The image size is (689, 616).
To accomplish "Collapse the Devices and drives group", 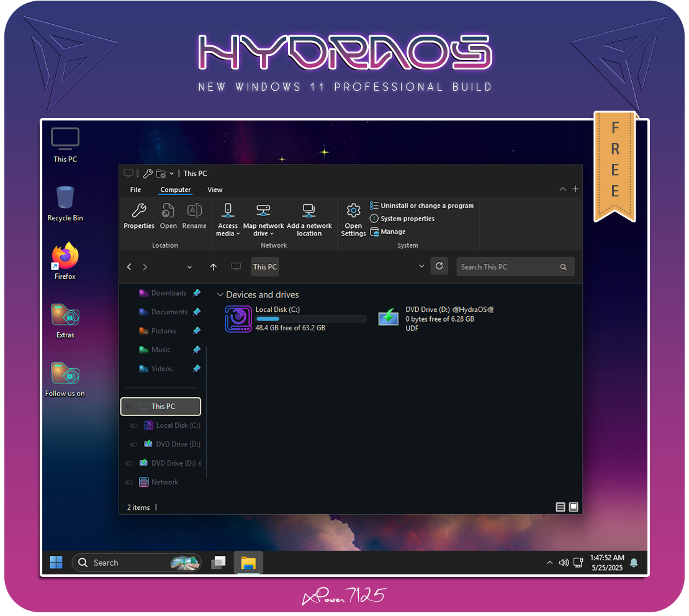I will (x=220, y=294).
